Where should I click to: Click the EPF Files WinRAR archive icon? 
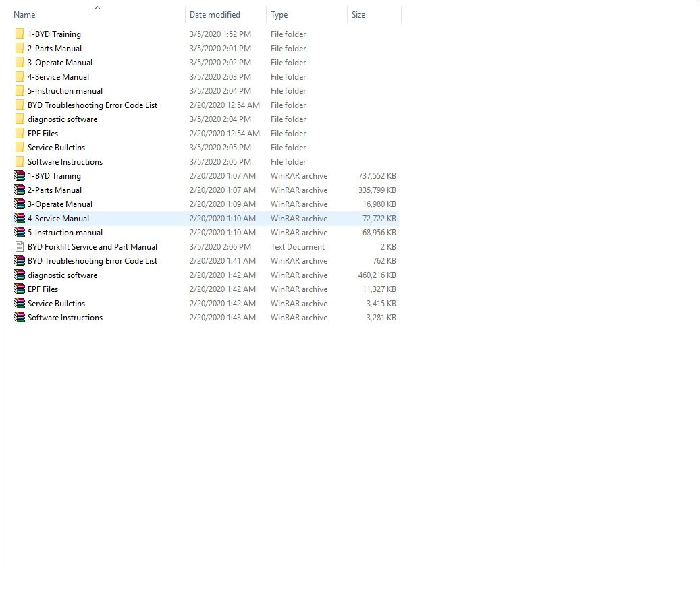click(20, 289)
